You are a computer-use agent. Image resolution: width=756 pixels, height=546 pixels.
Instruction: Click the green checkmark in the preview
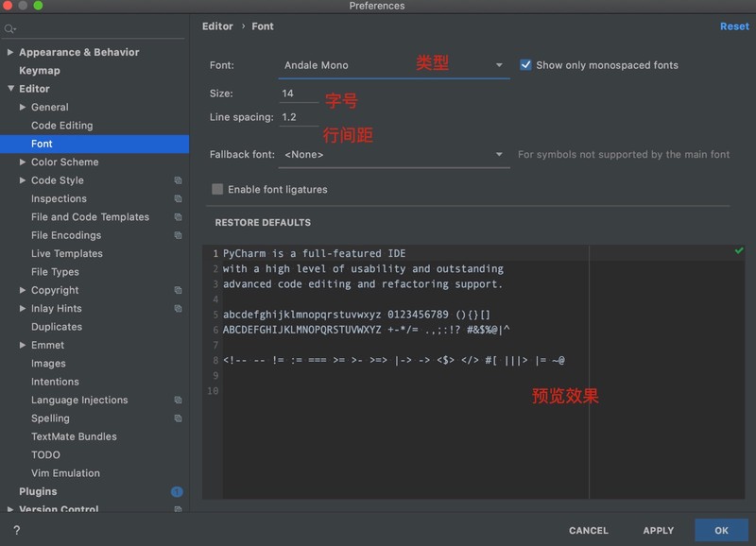point(739,250)
